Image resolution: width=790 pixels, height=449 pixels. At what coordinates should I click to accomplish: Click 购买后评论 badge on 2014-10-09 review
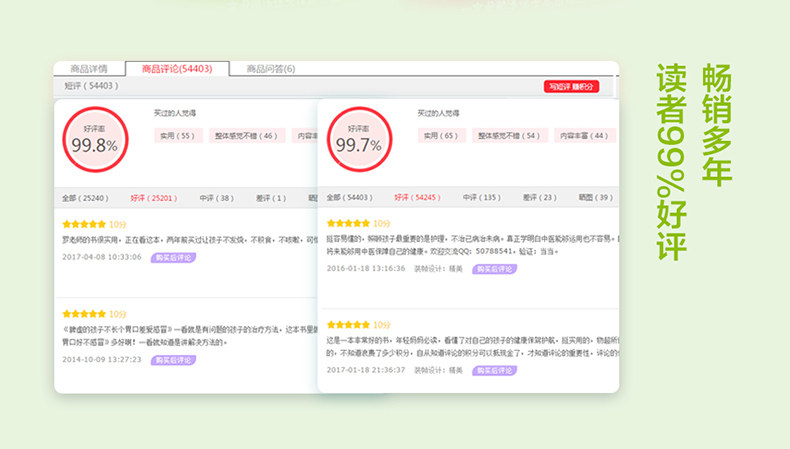pos(173,360)
